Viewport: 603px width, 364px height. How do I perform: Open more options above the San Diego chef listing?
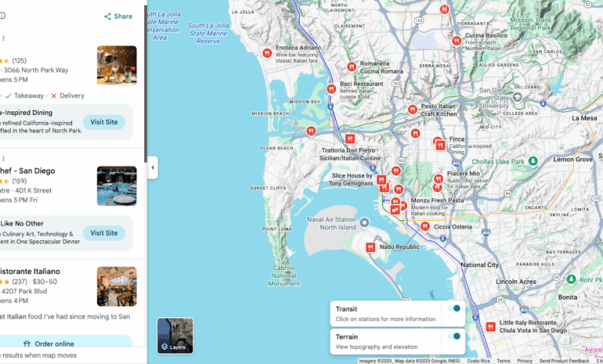tap(3, 158)
